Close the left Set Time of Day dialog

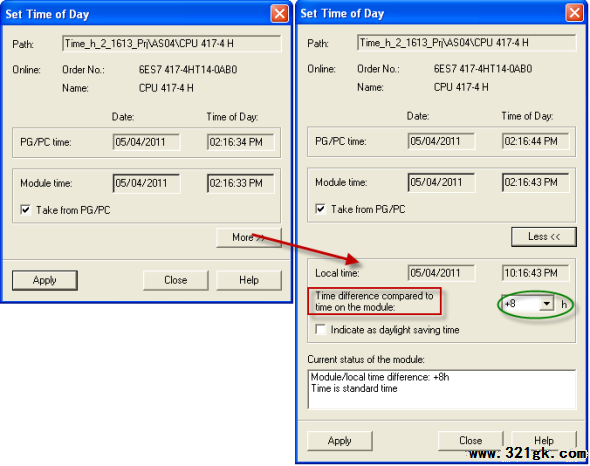(x=279, y=14)
